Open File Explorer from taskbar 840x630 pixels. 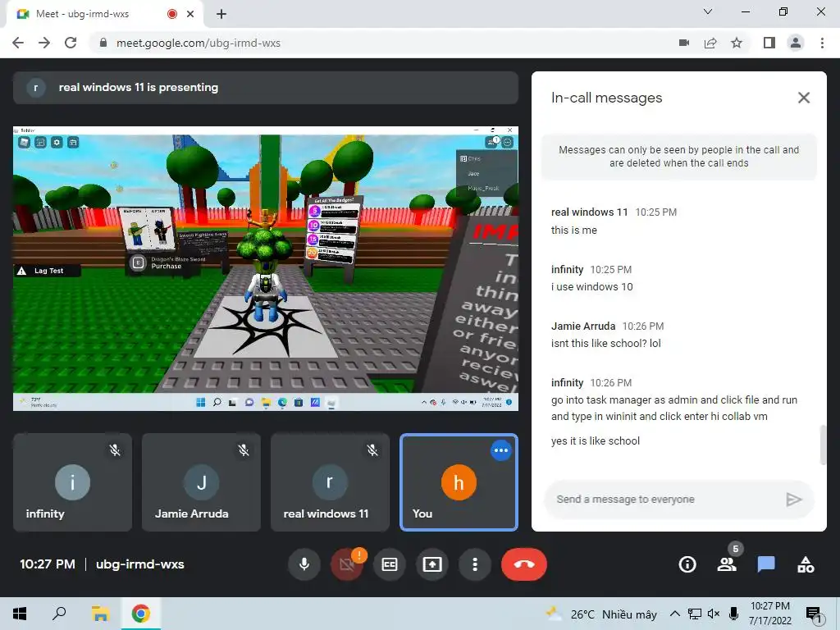coord(100,614)
